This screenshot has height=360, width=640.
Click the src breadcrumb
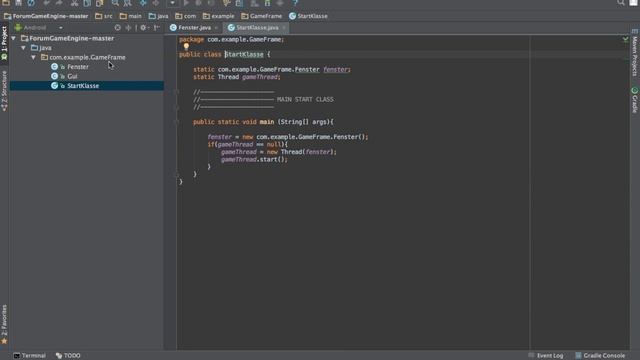click(x=104, y=16)
